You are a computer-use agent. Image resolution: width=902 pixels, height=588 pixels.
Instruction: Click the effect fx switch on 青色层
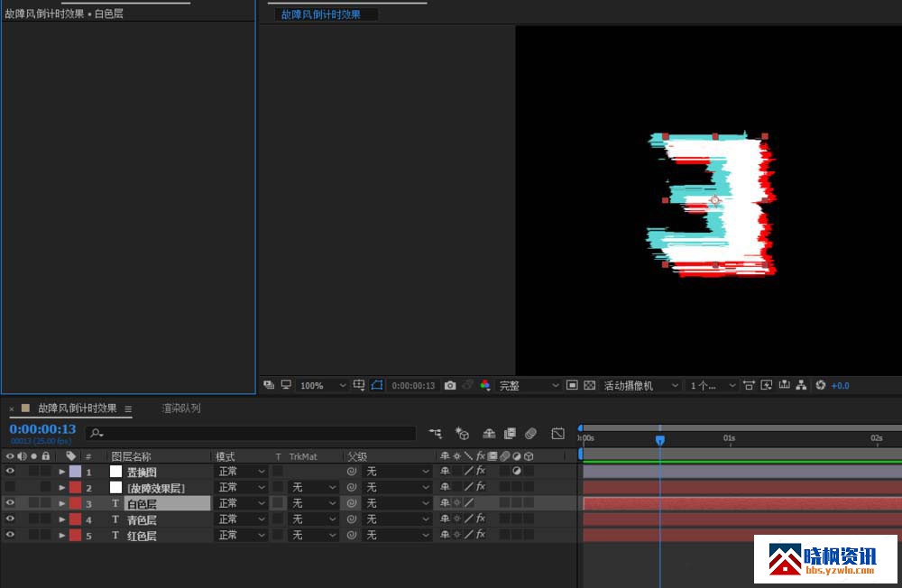click(x=481, y=519)
